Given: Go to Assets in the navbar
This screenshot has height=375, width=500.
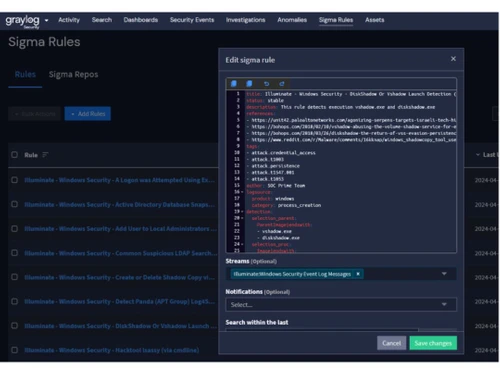Looking at the screenshot, I should [374, 20].
